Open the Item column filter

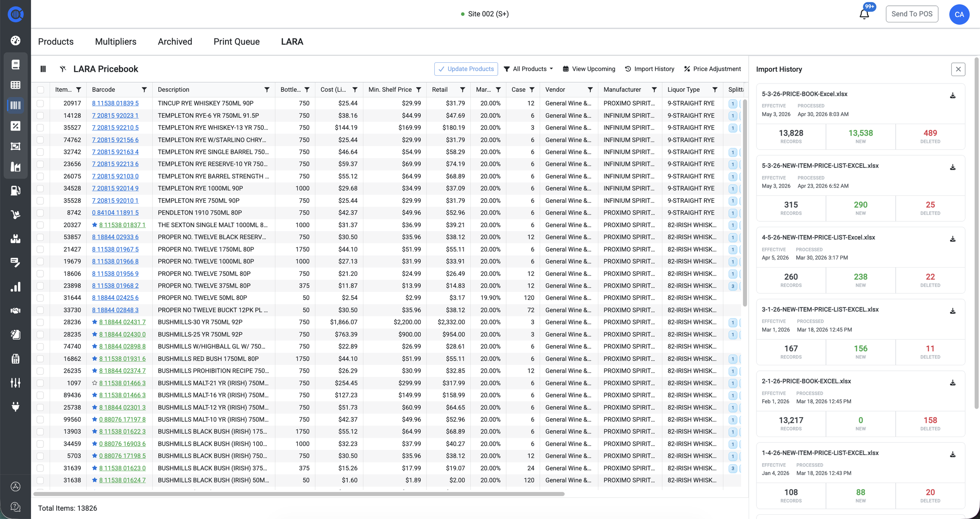coord(79,90)
